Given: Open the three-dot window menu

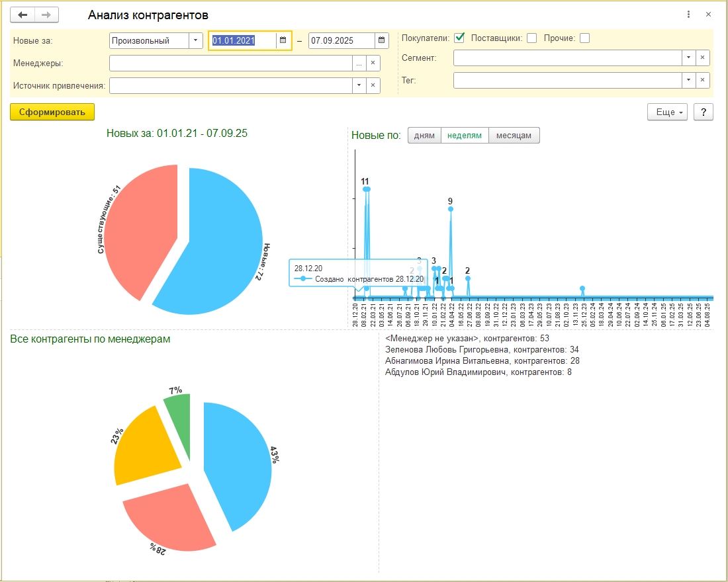Looking at the screenshot, I should click(688, 15).
